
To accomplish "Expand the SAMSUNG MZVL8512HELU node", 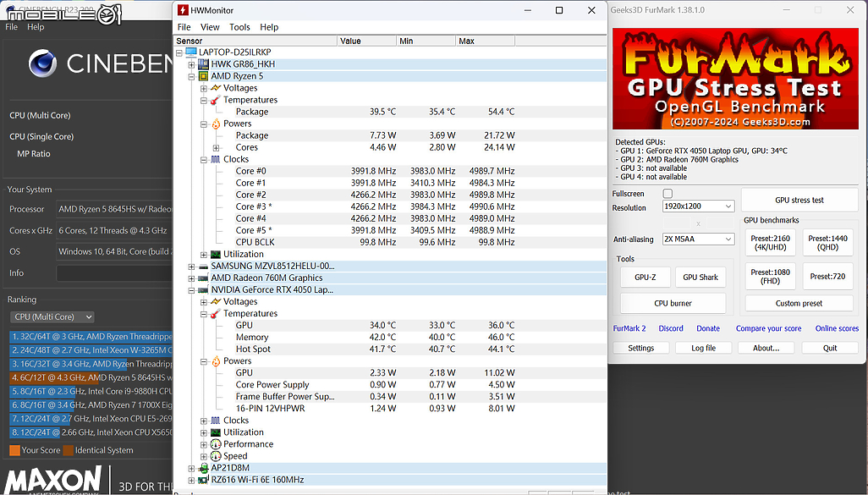I will click(191, 267).
